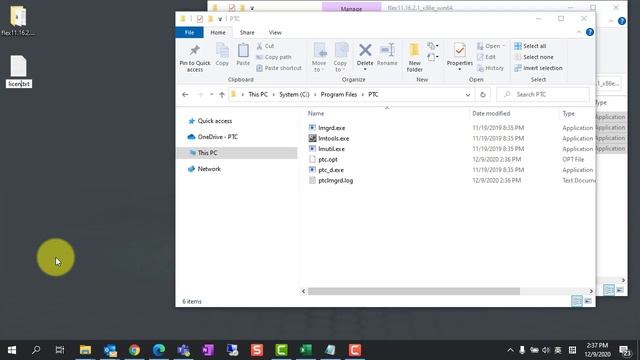Sort by the Date modified column
The height and width of the screenshot is (360, 640).
point(491,113)
